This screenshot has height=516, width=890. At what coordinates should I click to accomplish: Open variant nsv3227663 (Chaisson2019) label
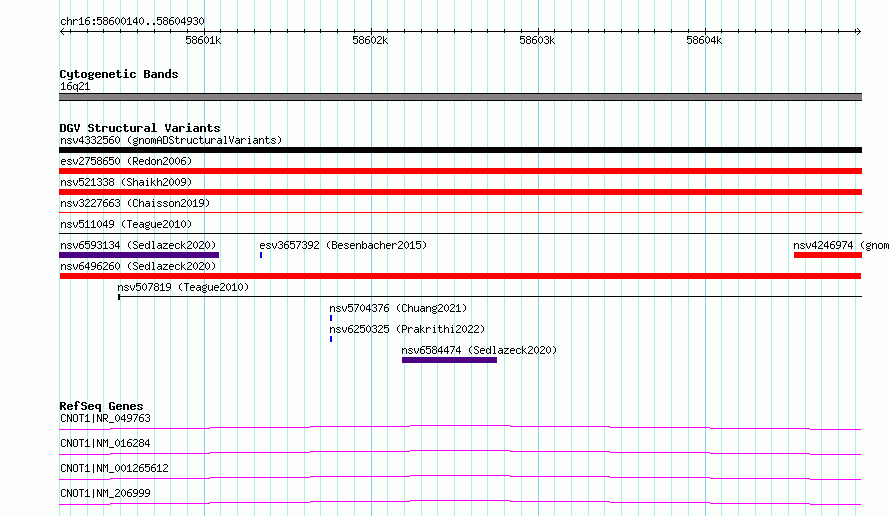point(135,203)
